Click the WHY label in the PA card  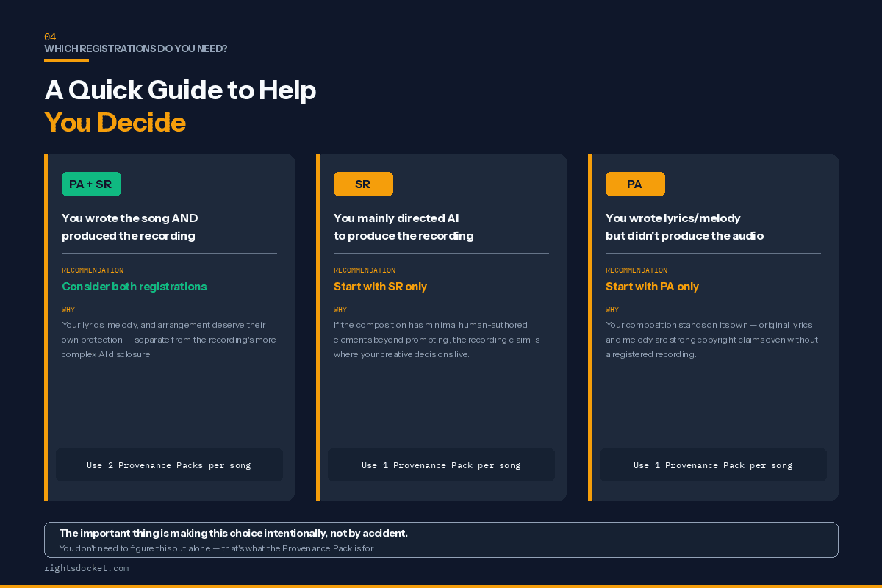(612, 310)
